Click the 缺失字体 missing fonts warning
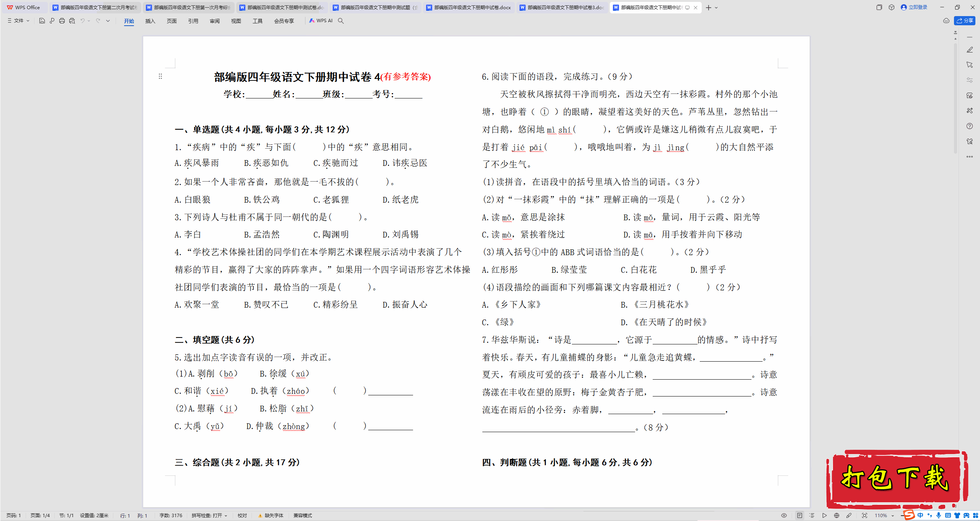The height and width of the screenshot is (521, 980). tap(271, 516)
